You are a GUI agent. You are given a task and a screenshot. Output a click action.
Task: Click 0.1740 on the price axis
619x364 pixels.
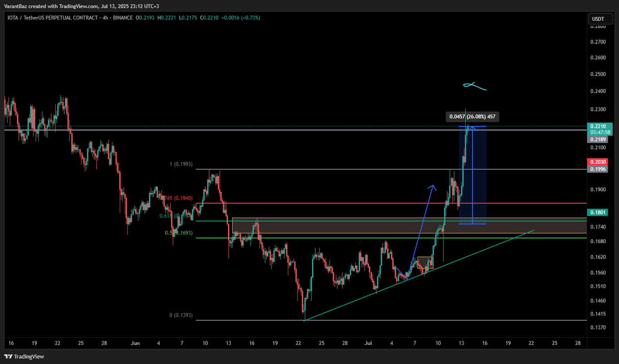tap(598, 227)
